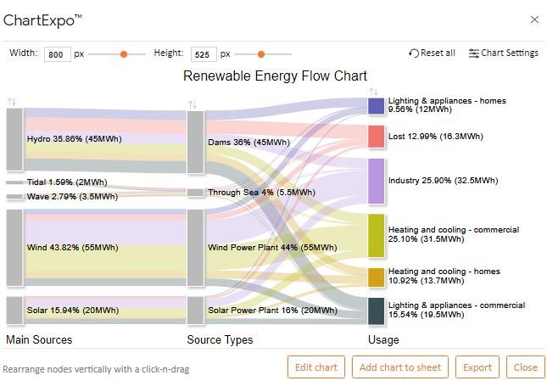The height and width of the screenshot is (392, 547).
Task: Select the Wind node bar
Action: click(14, 248)
